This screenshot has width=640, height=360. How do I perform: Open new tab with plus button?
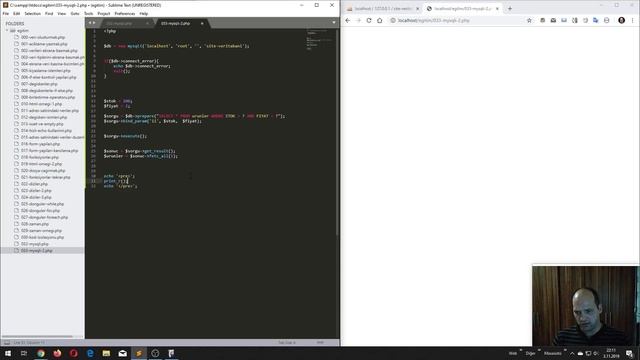coord(510,9)
